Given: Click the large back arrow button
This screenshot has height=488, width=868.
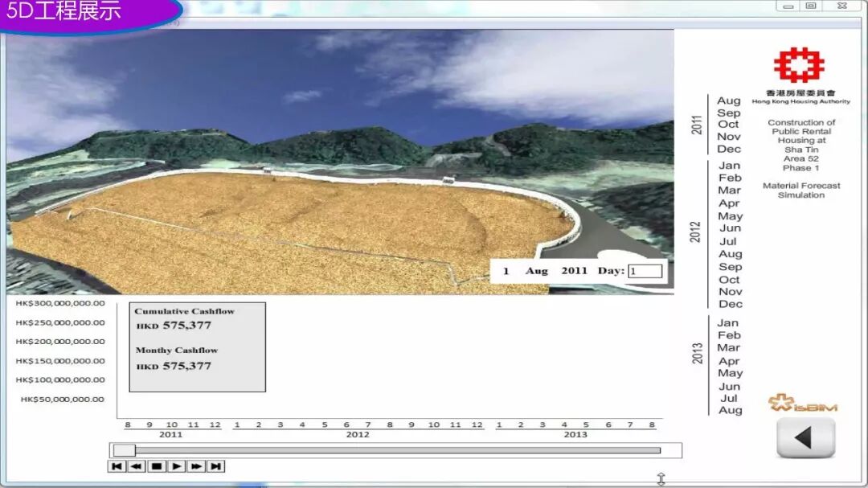Looking at the screenshot, I should [805, 437].
